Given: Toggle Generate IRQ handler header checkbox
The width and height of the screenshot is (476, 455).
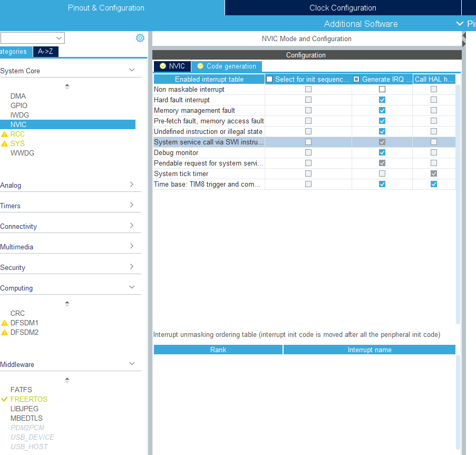Looking at the screenshot, I should pyautogui.click(x=356, y=79).
